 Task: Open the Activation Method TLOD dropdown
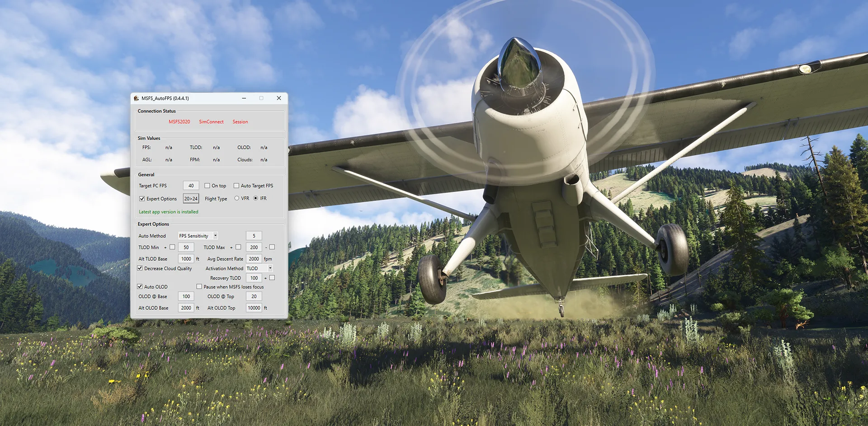pos(259,268)
